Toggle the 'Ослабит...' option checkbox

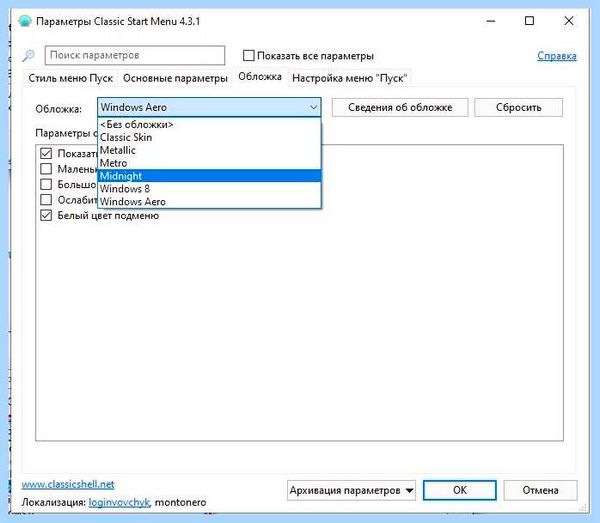click(46, 200)
